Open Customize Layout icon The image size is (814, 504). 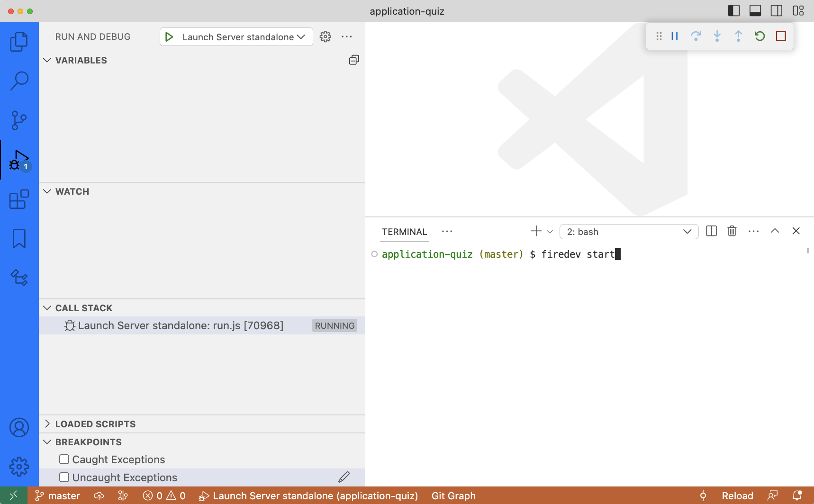tap(798, 10)
